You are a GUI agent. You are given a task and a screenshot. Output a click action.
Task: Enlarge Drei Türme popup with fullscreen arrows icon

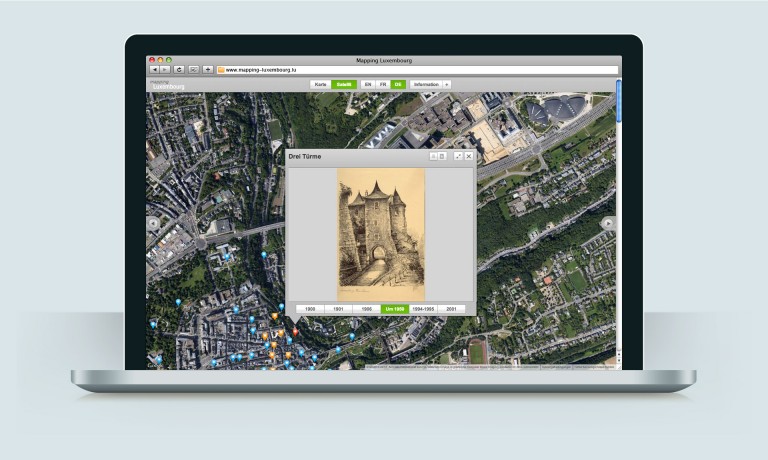(458, 156)
